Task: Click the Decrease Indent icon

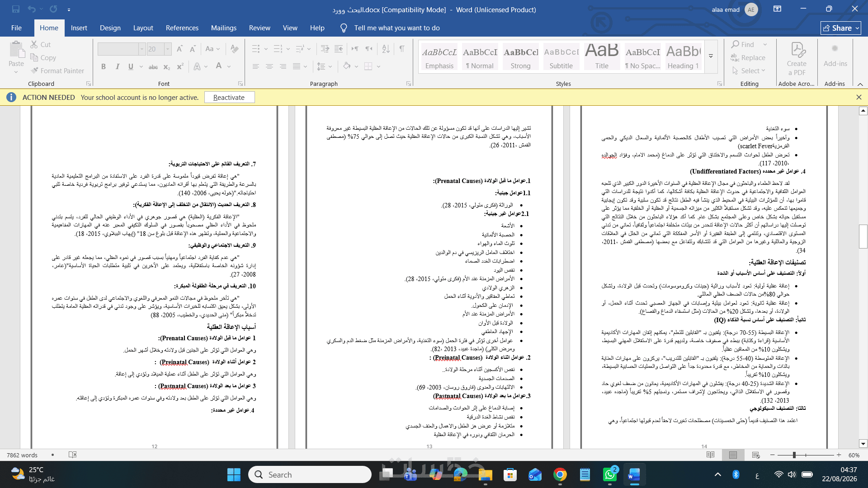Action: click(x=325, y=49)
